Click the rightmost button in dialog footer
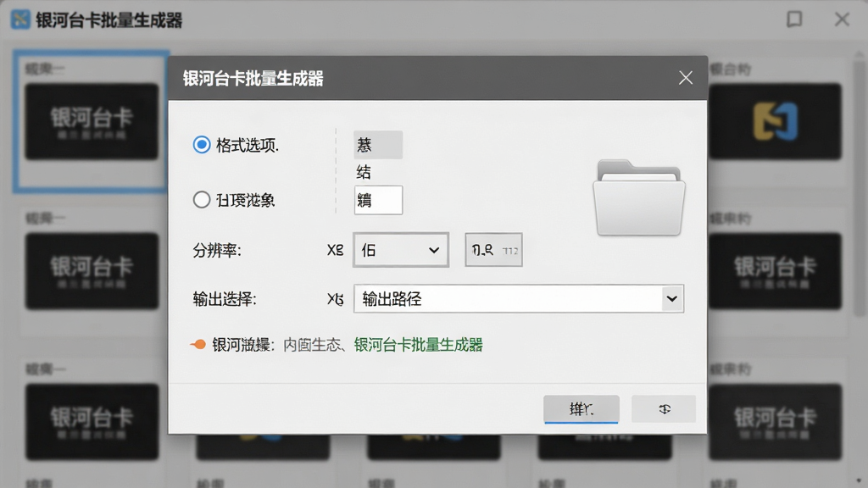 point(664,409)
